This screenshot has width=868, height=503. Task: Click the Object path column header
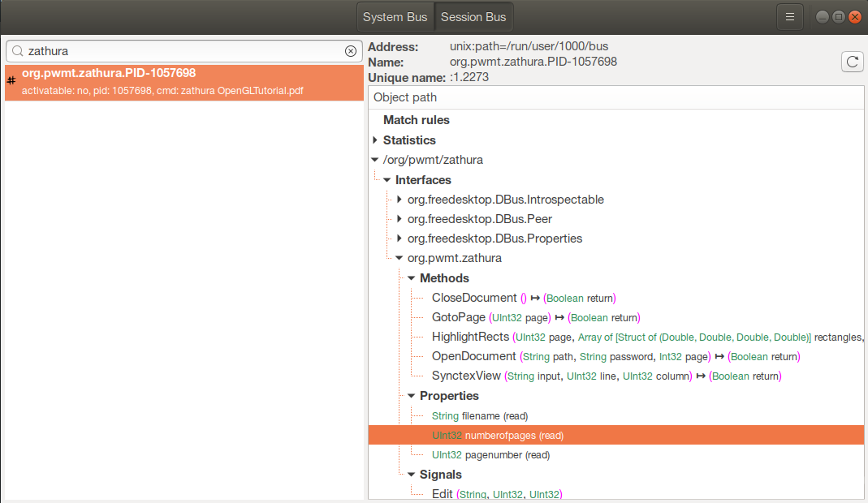(x=615, y=97)
